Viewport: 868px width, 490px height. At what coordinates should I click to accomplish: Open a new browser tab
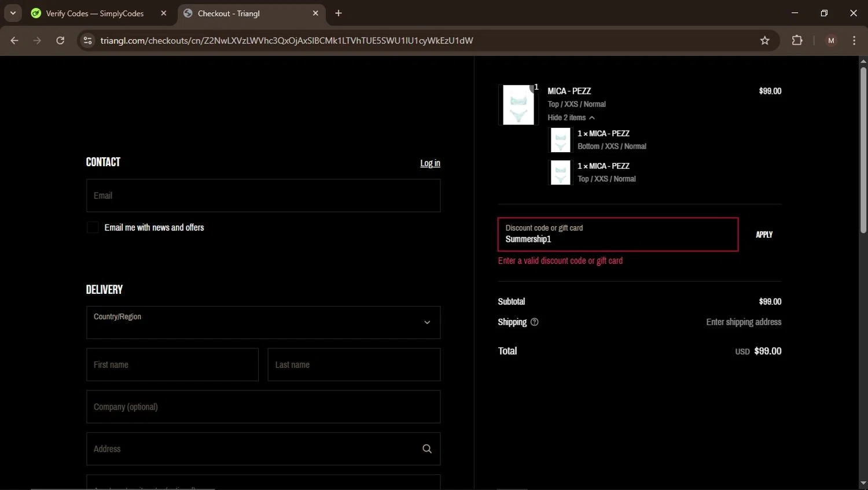click(x=339, y=13)
